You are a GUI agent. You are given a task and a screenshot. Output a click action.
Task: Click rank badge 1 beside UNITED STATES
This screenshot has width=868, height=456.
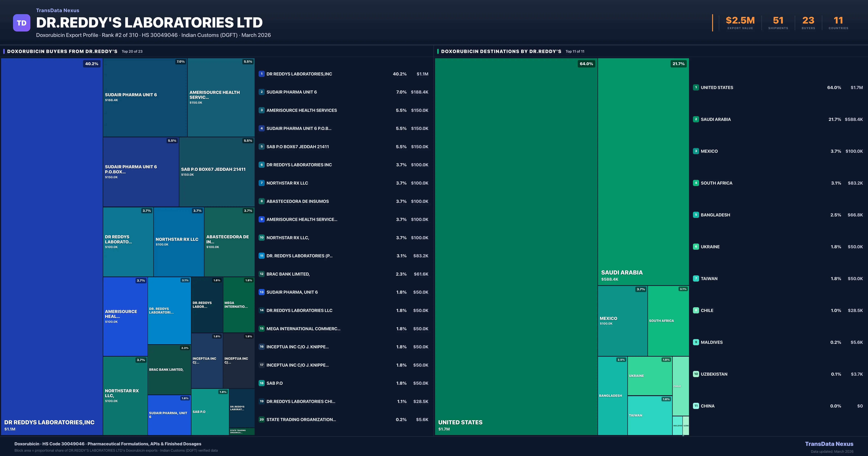coord(696,87)
